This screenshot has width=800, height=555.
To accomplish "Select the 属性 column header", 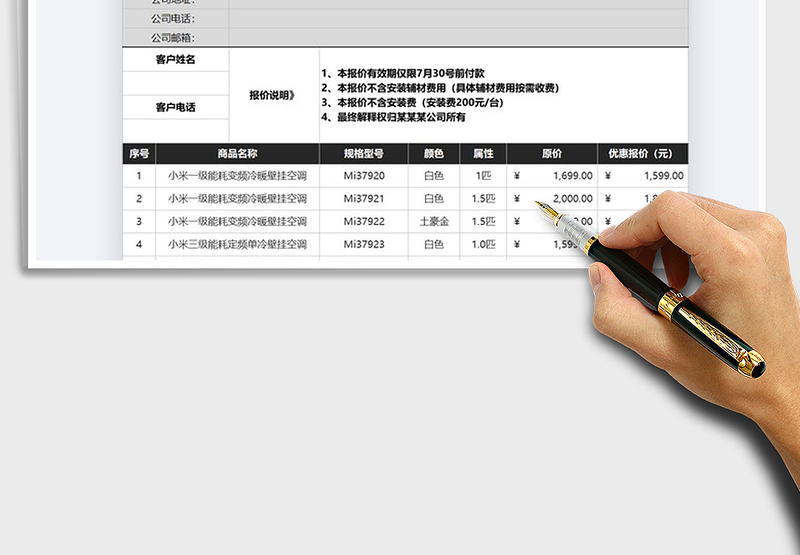I will (483, 154).
